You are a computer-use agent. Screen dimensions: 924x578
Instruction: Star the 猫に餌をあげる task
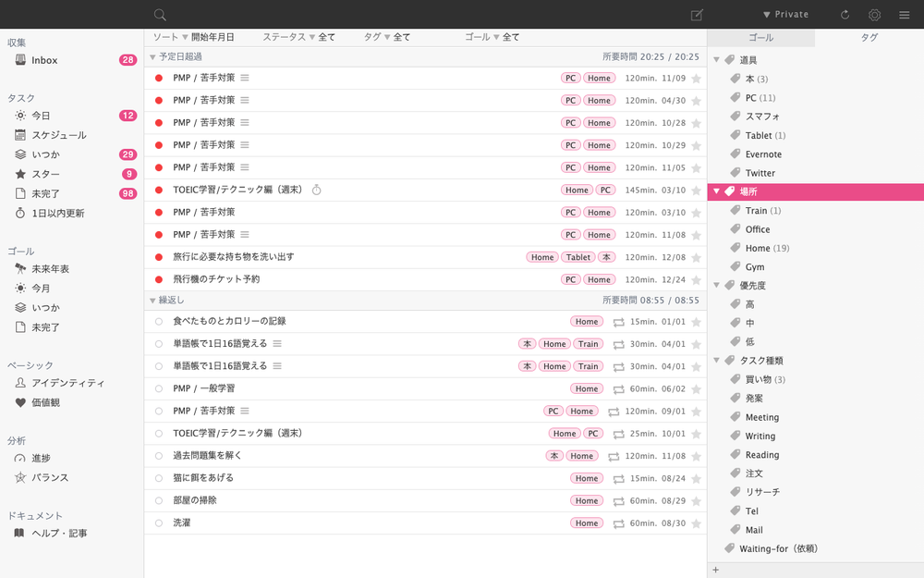pos(696,478)
